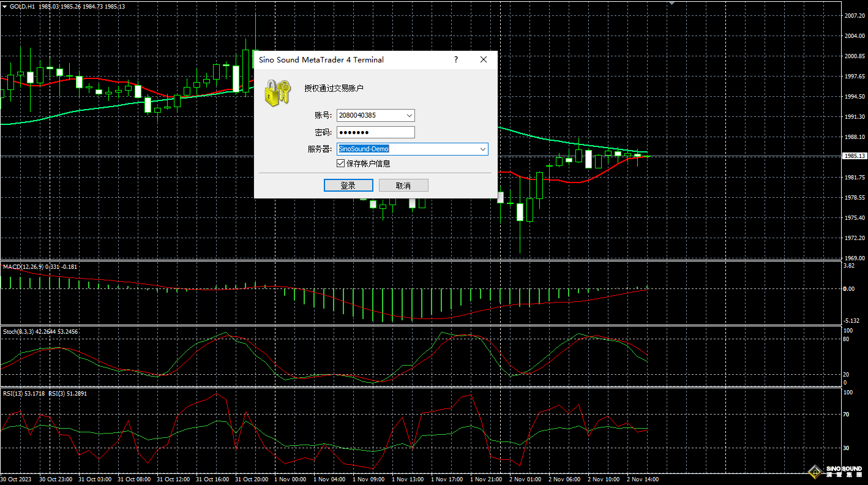Click the padlock and keys icon
This screenshot has height=485, width=868.
(x=275, y=92)
